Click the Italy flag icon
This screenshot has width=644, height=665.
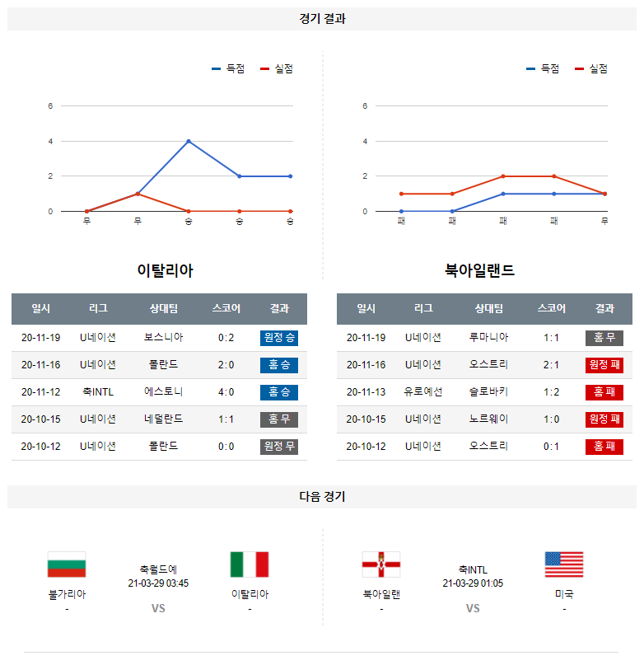pos(250,564)
